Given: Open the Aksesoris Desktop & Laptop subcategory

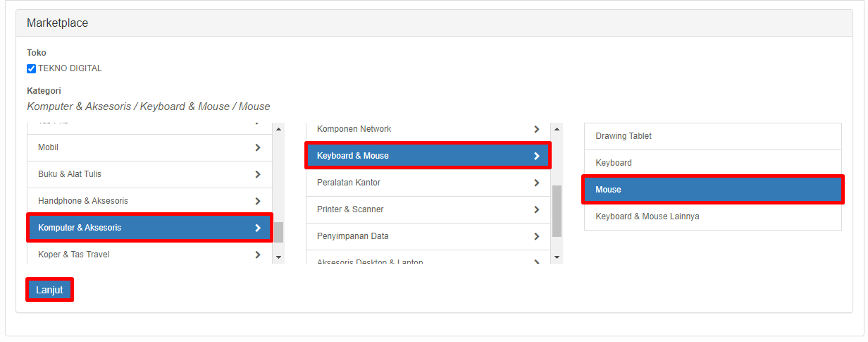Looking at the screenshot, I should click(428, 259).
